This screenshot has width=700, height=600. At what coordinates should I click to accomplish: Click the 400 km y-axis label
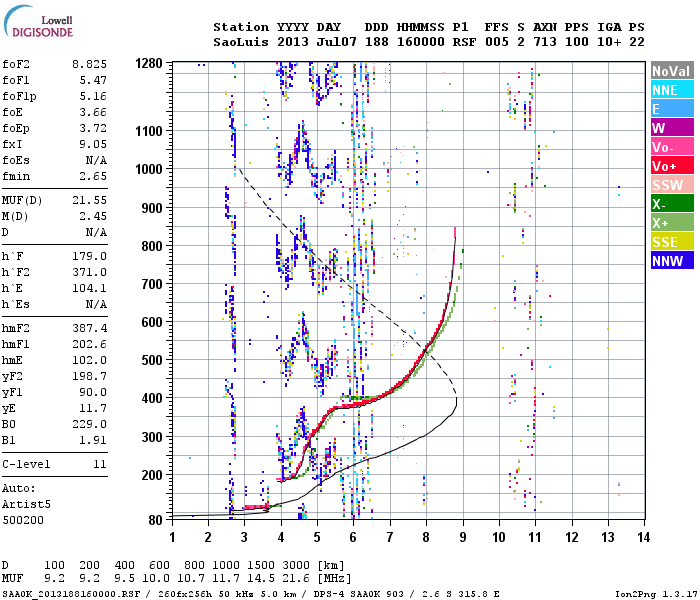click(x=152, y=398)
